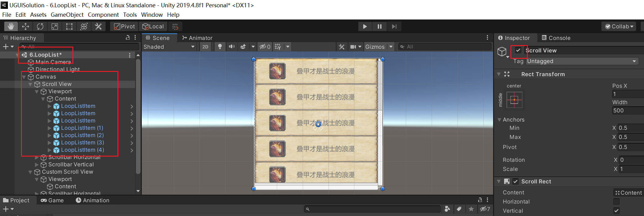The height and width of the screenshot is (216, 644).
Task: Click search by type icon in Project
Action: (x=447, y=209)
